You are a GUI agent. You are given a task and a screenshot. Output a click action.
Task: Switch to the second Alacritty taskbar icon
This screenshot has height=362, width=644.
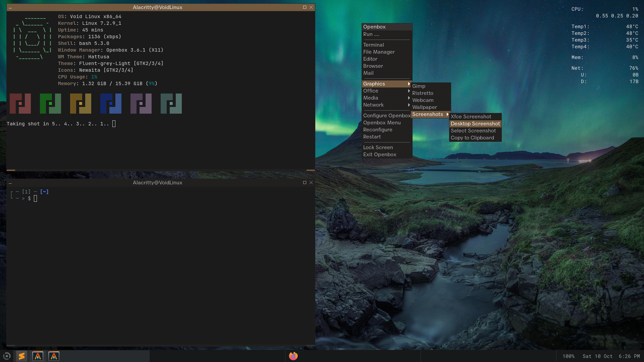pos(54,356)
